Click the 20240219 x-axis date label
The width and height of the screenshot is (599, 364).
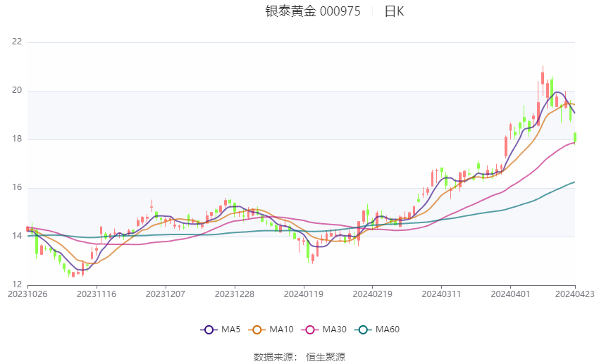coord(373,294)
